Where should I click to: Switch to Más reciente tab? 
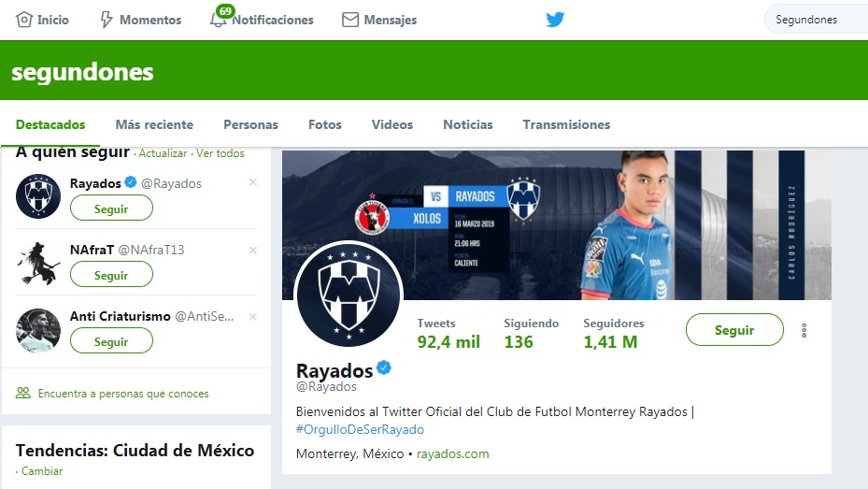click(x=154, y=124)
